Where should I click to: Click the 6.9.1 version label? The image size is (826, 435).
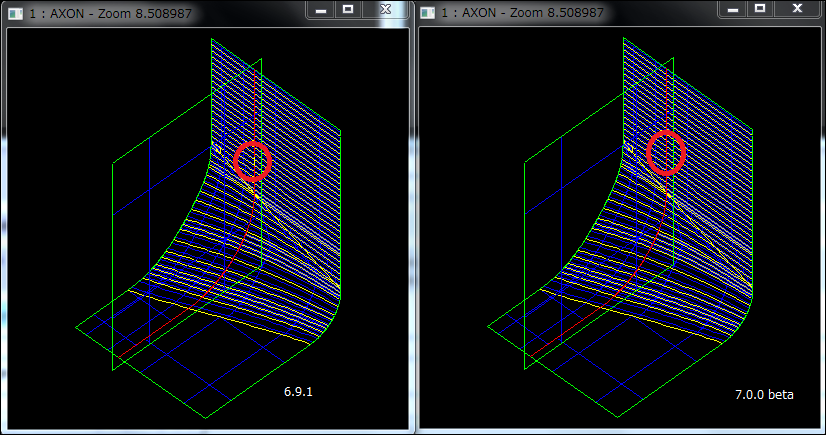[x=298, y=392]
